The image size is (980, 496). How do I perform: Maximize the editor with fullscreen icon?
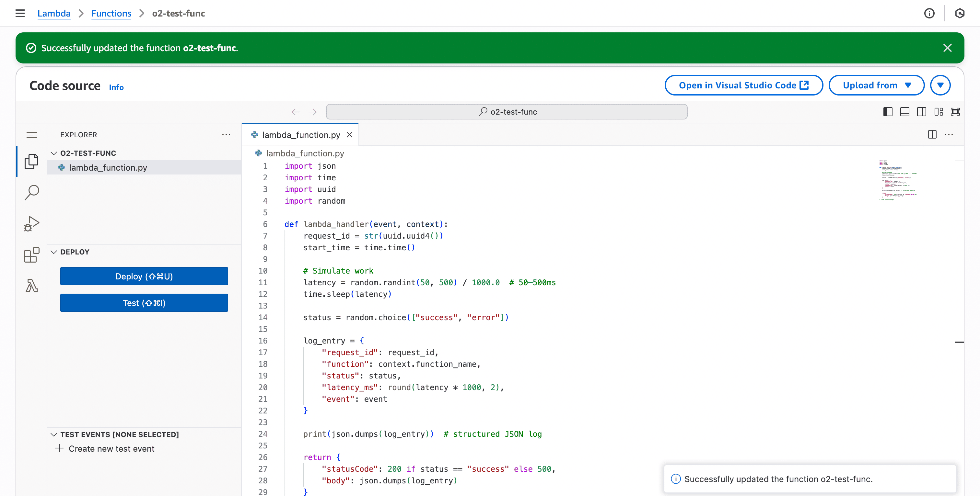(x=956, y=111)
